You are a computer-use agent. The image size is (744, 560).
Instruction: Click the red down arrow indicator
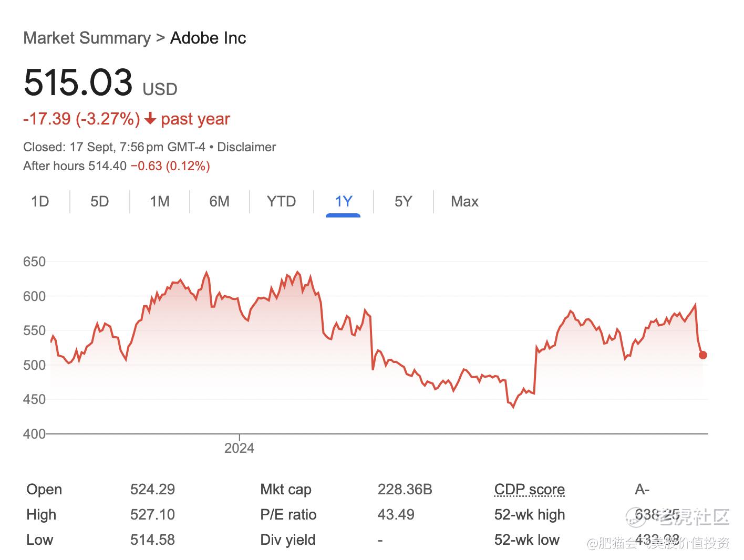coord(150,119)
